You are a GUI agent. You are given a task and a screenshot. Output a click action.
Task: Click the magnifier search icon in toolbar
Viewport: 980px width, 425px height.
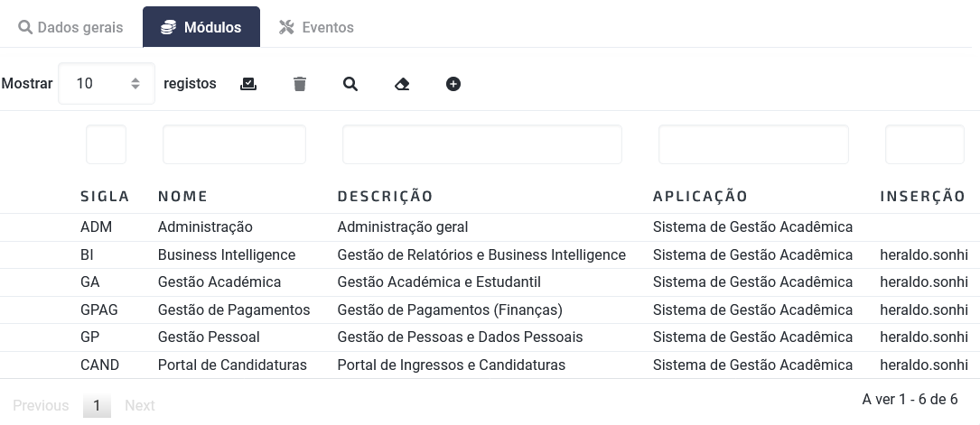point(350,84)
